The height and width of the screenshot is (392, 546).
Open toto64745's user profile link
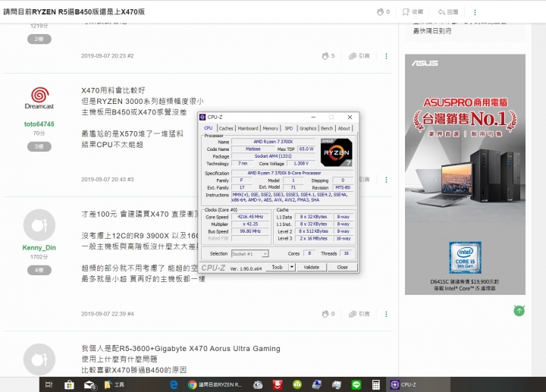[39, 124]
